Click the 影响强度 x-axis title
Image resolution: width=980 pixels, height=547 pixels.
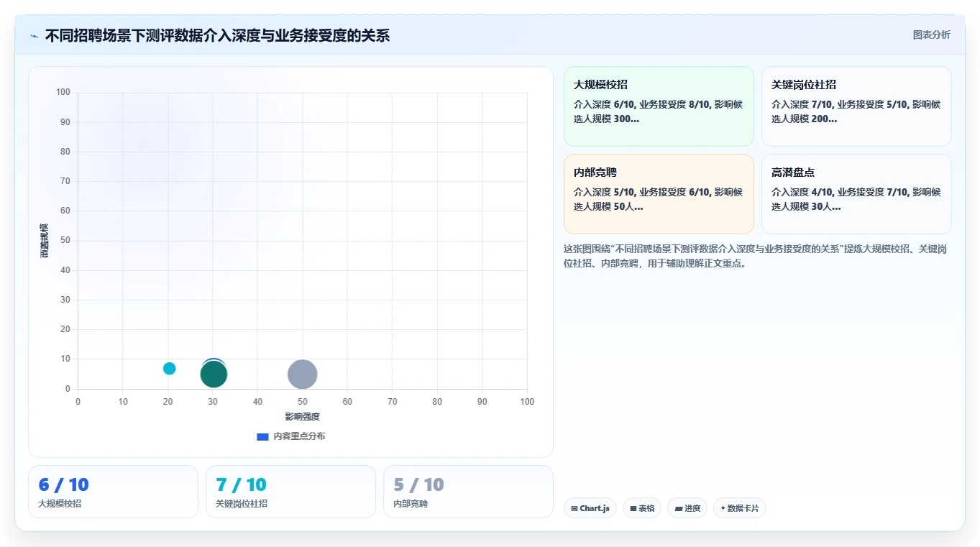click(303, 417)
